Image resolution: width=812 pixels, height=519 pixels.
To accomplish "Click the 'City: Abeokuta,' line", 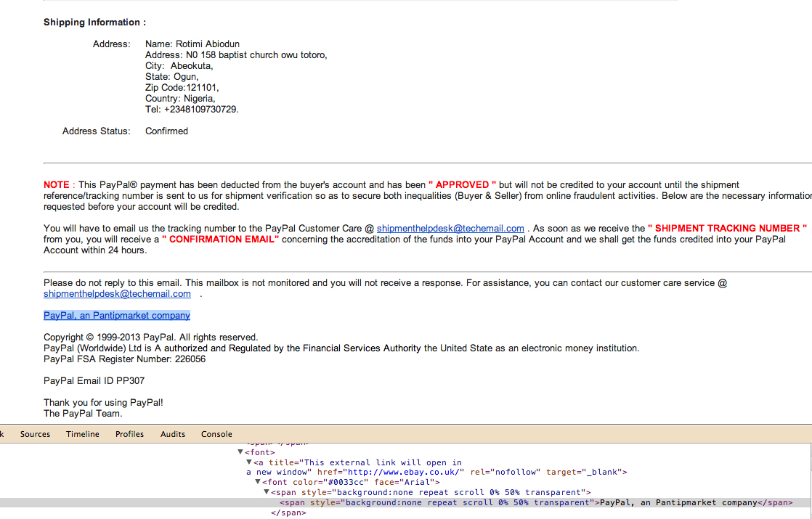I will click(x=179, y=66).
